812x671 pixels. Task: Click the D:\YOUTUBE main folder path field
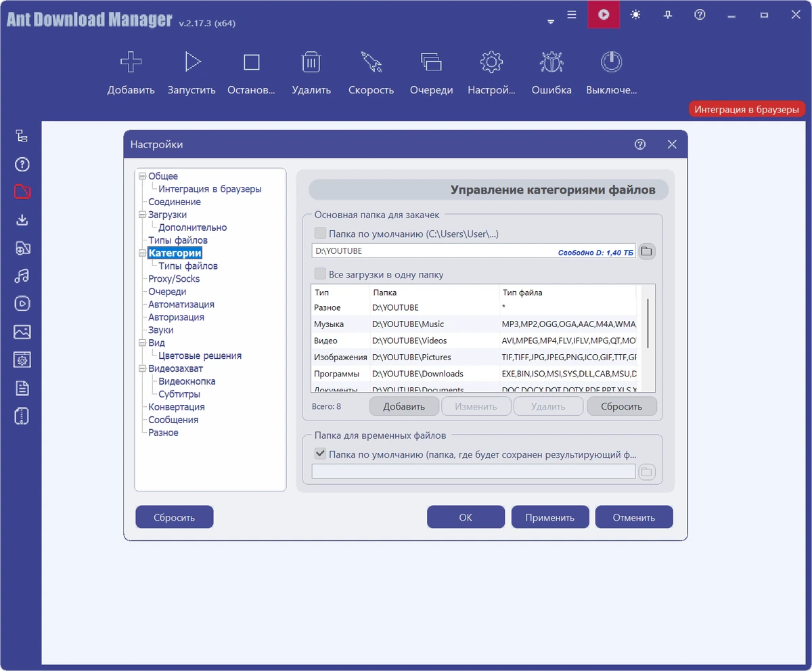click(474, 251)
